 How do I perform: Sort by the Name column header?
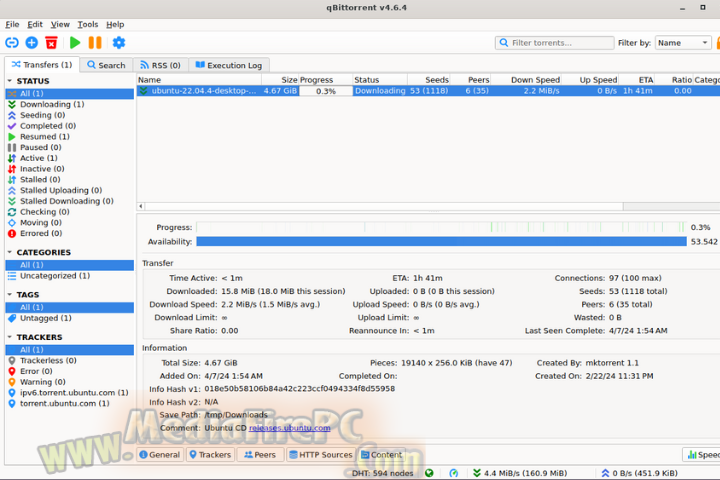point(199,80)
